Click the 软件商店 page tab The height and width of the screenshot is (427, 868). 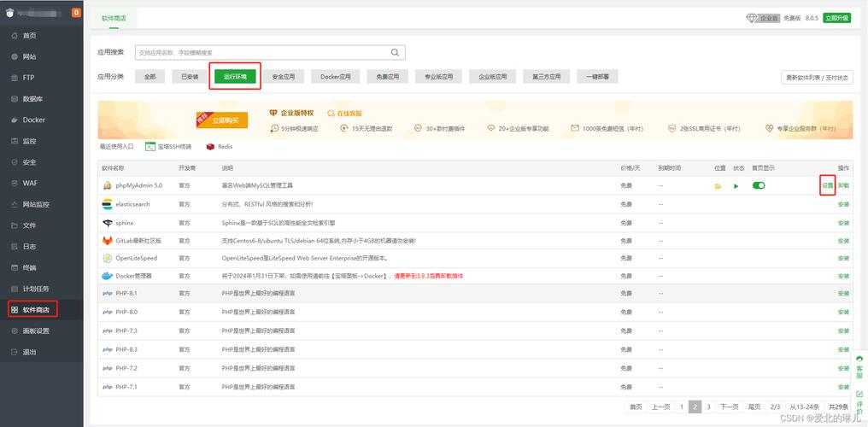click(114, 18)
